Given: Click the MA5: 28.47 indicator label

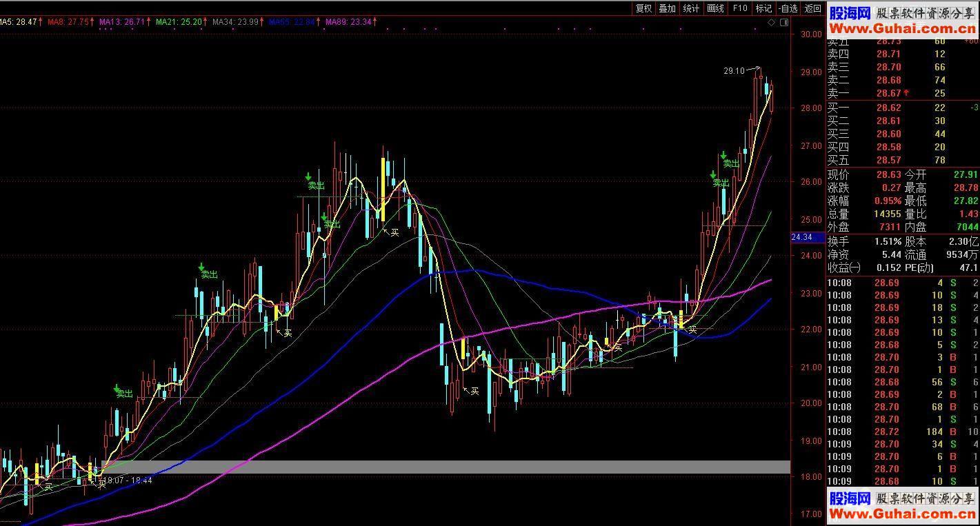Looking at the screenshot, I should (x=18, y=22).
